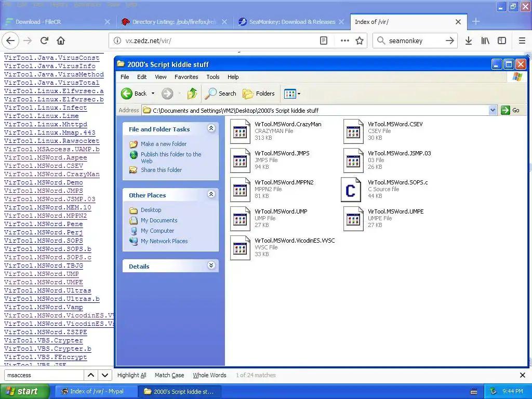
Task: Toggle reader view icon in the address bar
Action: [324, 41]
